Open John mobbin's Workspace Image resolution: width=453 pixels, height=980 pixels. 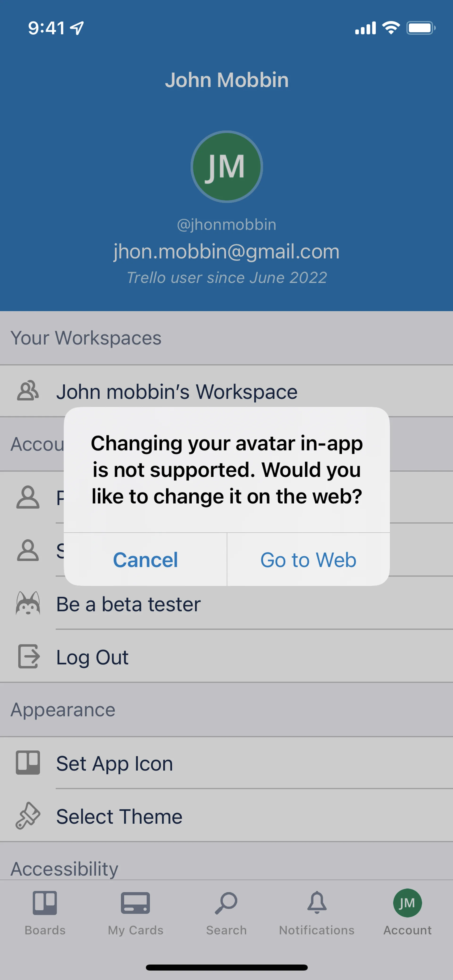(x=177, y=392)
